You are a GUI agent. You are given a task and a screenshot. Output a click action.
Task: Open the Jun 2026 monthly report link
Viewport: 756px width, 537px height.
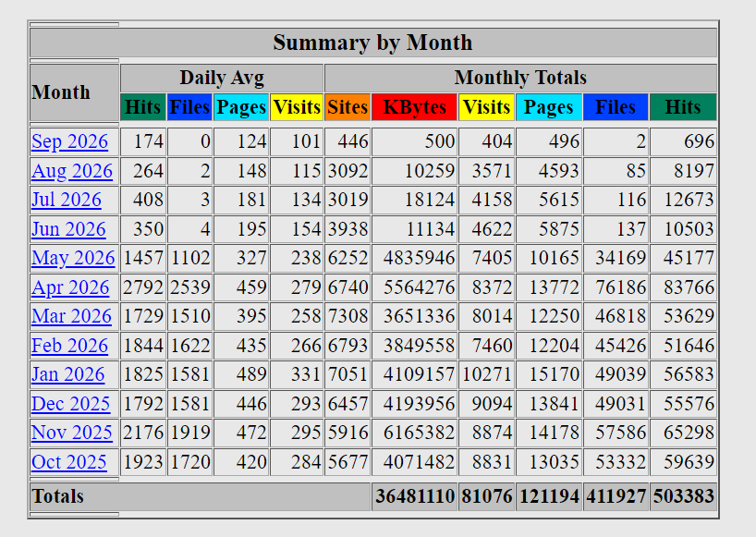point(68,229)
